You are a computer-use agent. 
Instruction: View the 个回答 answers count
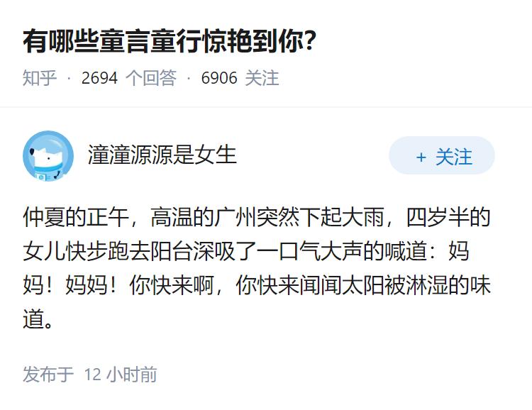[x=150, y=77]
